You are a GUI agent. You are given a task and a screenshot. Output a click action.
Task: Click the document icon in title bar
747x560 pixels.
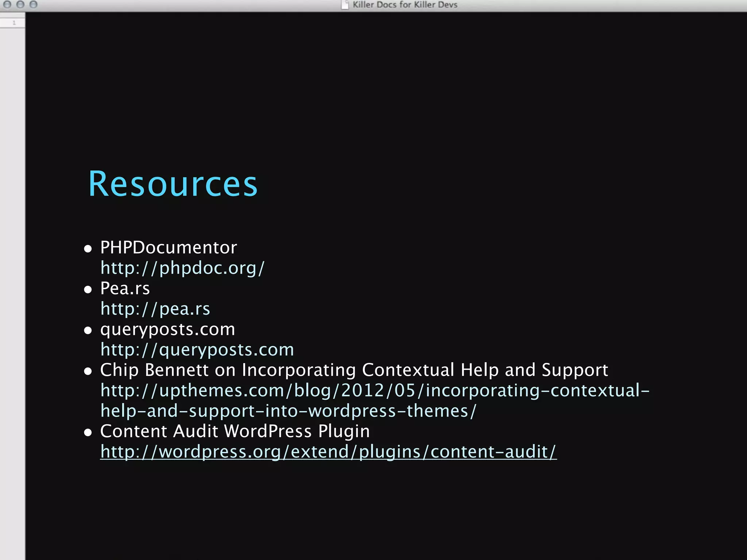[x=345, y=5]
